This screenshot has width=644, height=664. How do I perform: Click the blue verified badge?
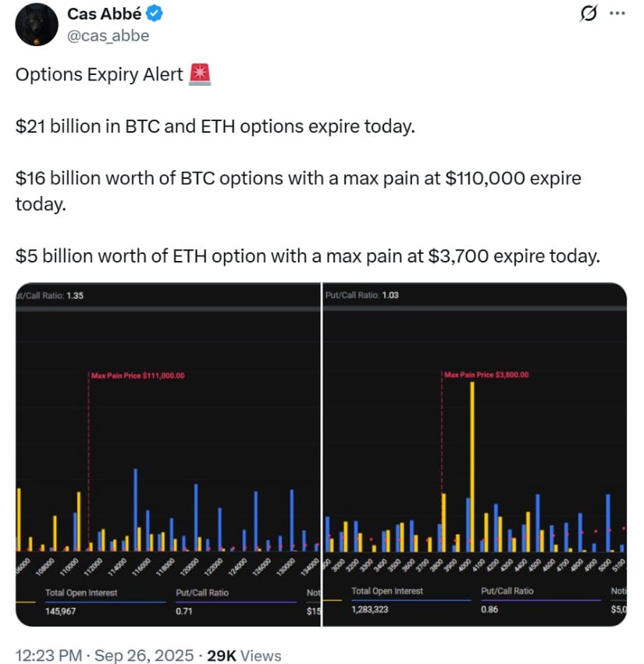pos(155,14)
